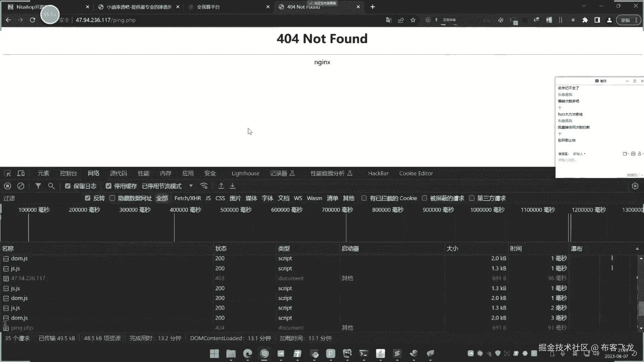The image size is (644, 362).
Task: Switch to the 控制台 DevTools tab
Action: pyautogui.click(x=68, y=173)
